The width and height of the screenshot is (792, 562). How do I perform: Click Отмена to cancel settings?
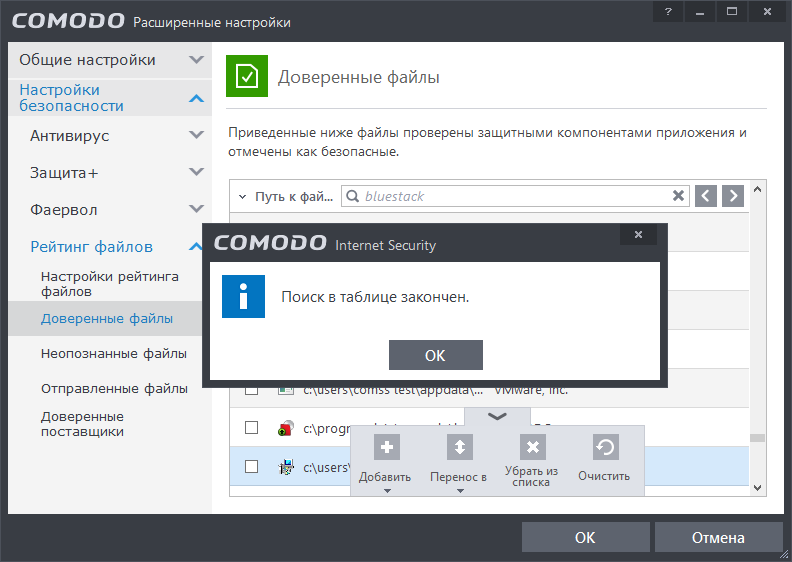(x=718, y=537)
